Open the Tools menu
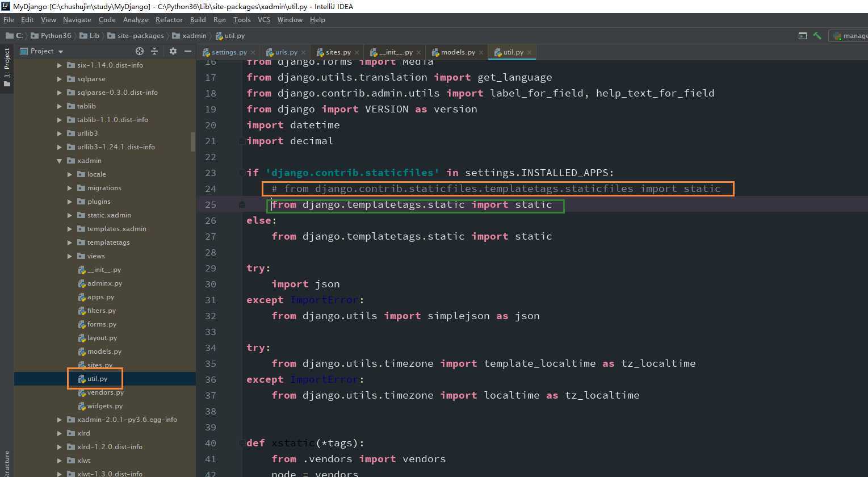The height and width of the screenshot is (477, 868). pyautogui.click(x=242, y=20)
